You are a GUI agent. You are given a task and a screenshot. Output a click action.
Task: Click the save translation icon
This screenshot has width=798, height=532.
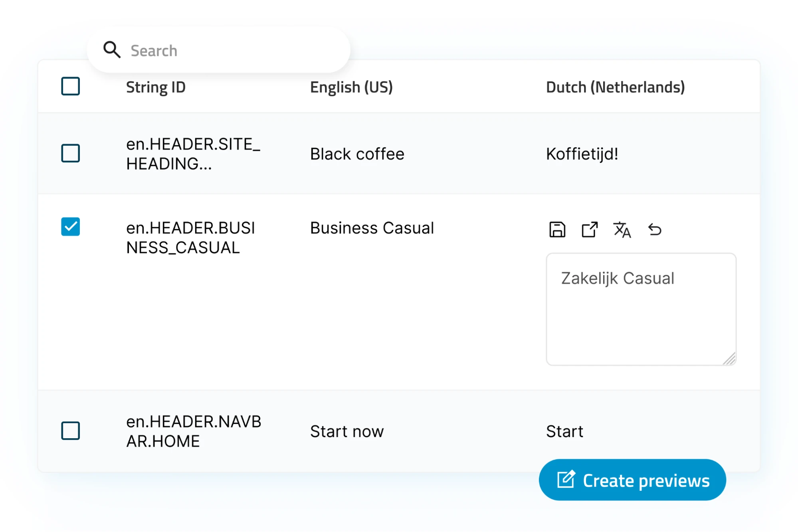pos(557,229)
